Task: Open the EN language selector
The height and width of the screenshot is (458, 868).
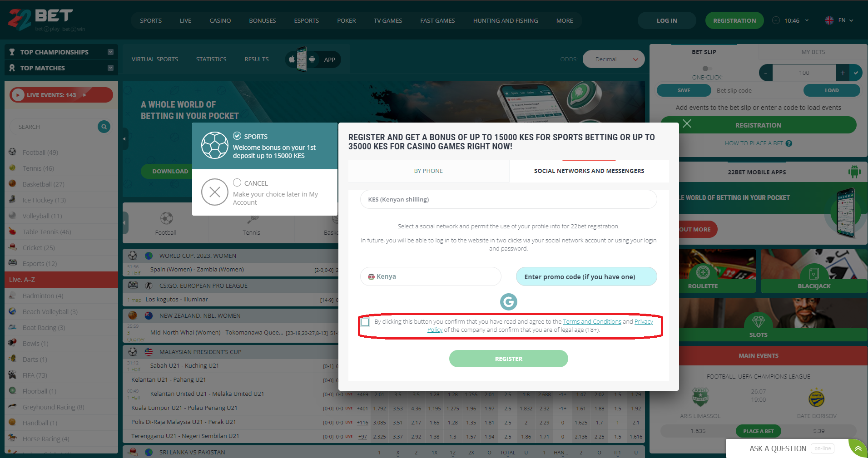Action: pyautogui.click(x=839, y=20)
